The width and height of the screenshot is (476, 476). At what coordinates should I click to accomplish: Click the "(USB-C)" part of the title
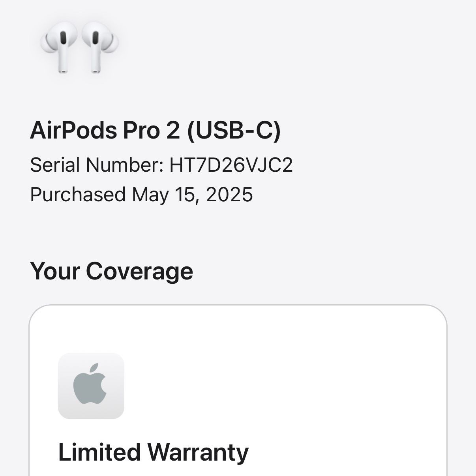(x=234, y=130)
